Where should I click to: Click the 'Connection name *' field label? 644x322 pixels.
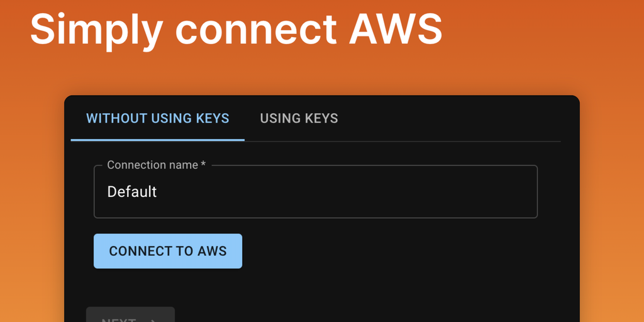[152, 165]
